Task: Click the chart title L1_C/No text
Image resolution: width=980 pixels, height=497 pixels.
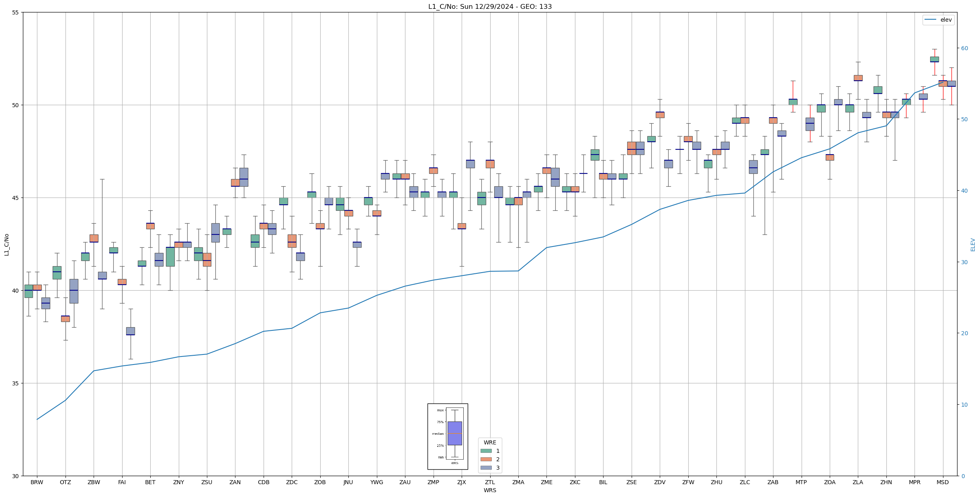Action: click(490, 6)
